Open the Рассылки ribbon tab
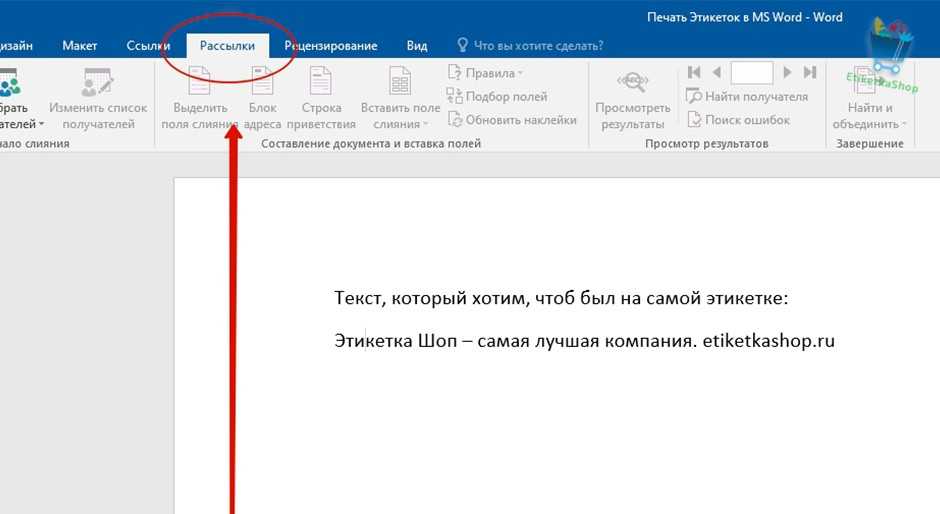 [227, 46]
